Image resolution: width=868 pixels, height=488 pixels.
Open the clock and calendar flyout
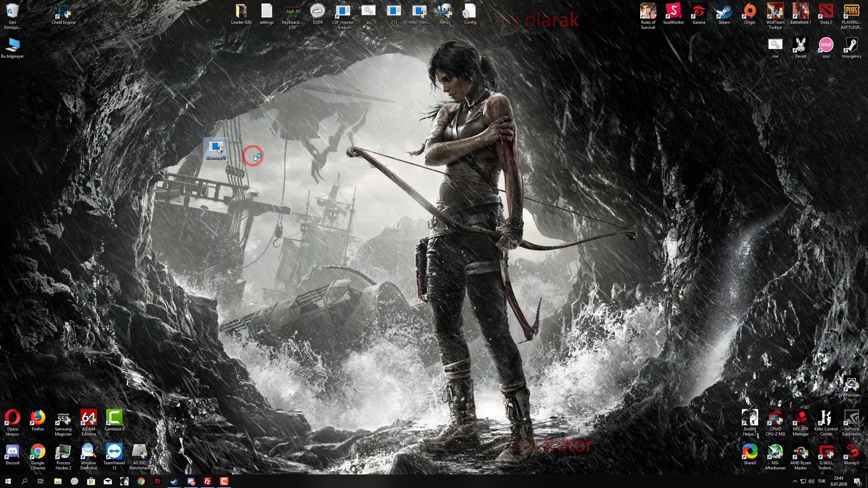839,481
